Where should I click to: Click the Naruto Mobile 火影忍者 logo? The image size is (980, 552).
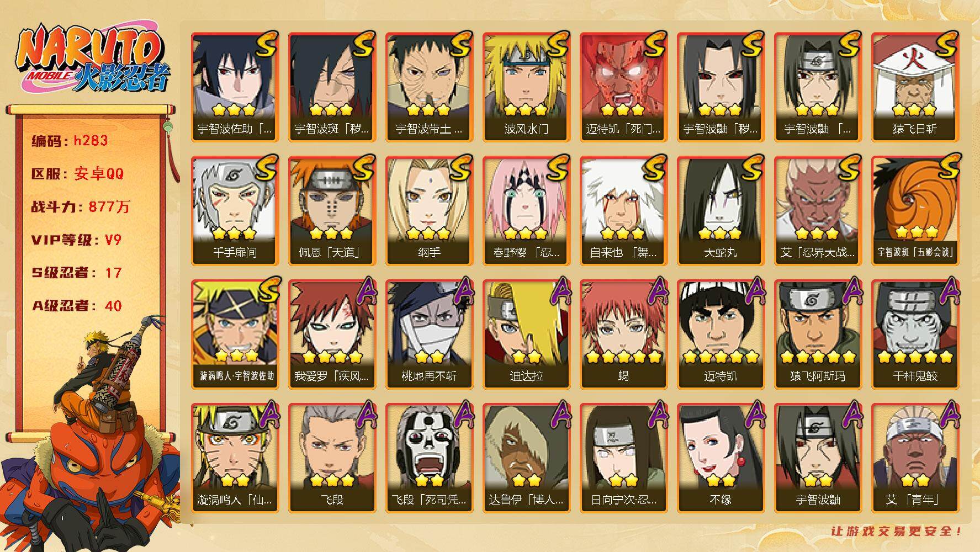92,58
